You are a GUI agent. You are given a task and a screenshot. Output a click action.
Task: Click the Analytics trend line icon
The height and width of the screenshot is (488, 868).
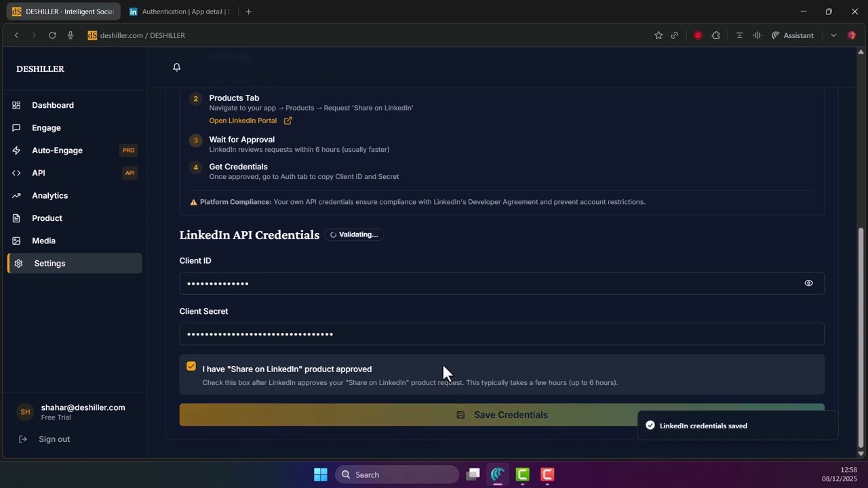16,195
